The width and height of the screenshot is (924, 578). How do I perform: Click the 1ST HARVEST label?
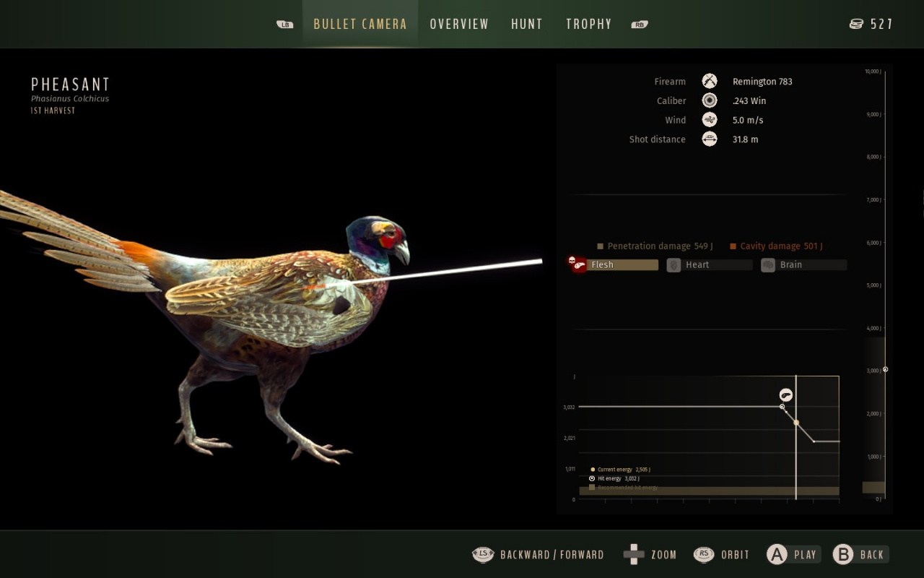point(53,111)
